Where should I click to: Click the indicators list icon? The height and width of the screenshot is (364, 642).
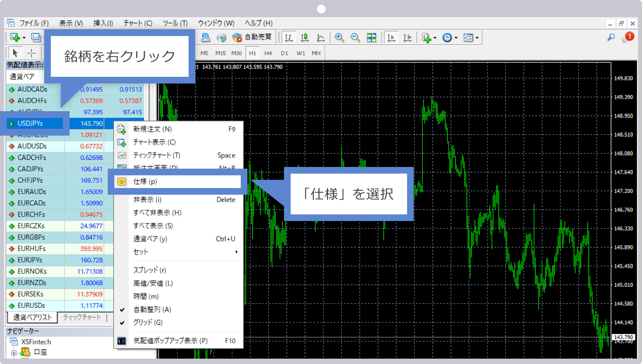tap(426, 37)
